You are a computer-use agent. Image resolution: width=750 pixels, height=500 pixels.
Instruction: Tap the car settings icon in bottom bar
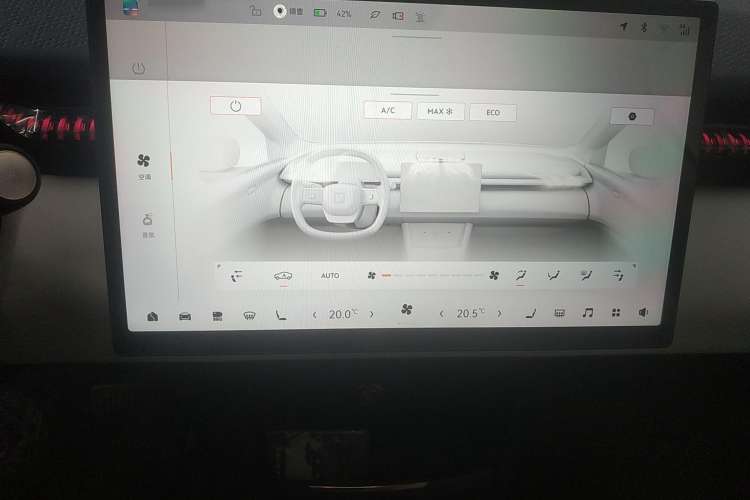click(x=185, y=315)
